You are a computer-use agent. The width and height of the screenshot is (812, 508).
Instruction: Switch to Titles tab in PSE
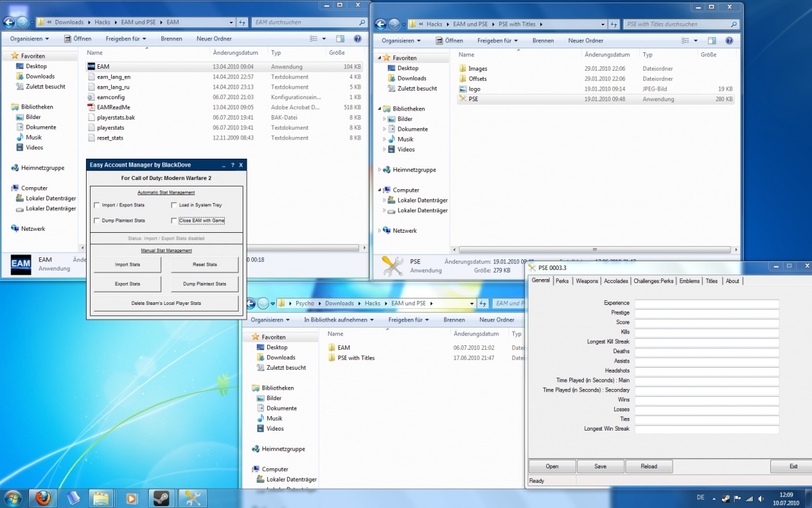711,281
